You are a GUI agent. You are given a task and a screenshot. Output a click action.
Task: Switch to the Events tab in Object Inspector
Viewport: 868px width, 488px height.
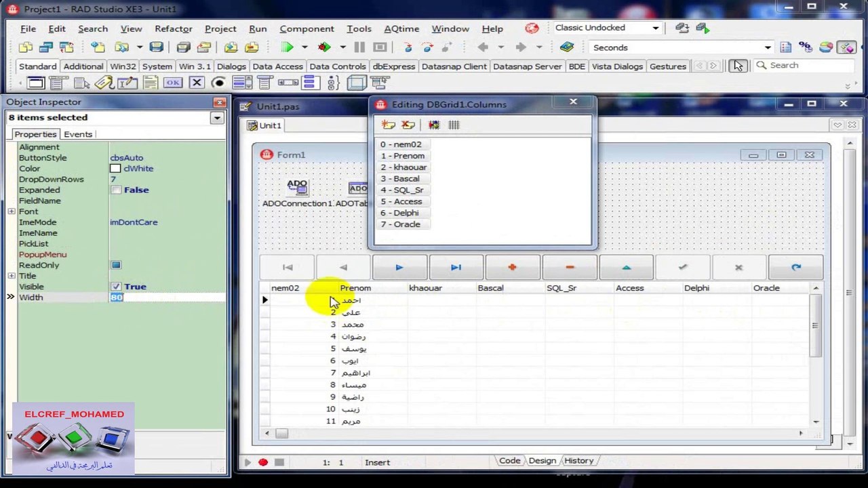(x=78, y=134)
